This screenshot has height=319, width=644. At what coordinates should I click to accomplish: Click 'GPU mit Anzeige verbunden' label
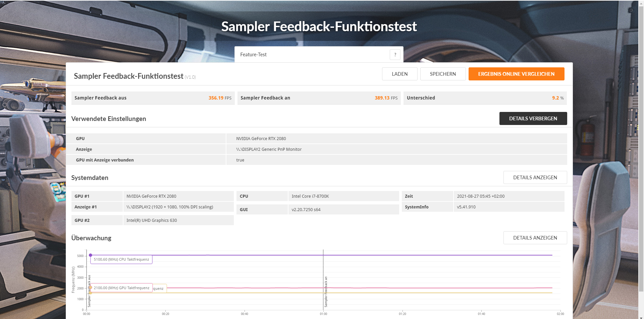(105, 160)
